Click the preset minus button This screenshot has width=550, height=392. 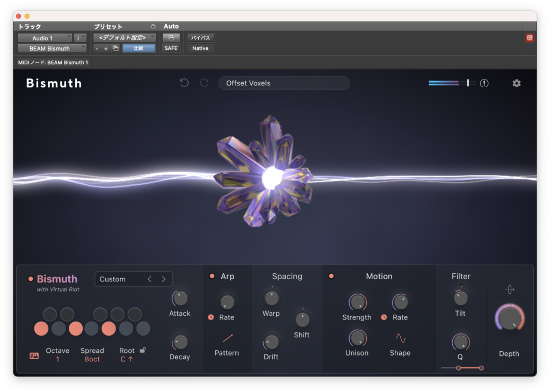97,49
